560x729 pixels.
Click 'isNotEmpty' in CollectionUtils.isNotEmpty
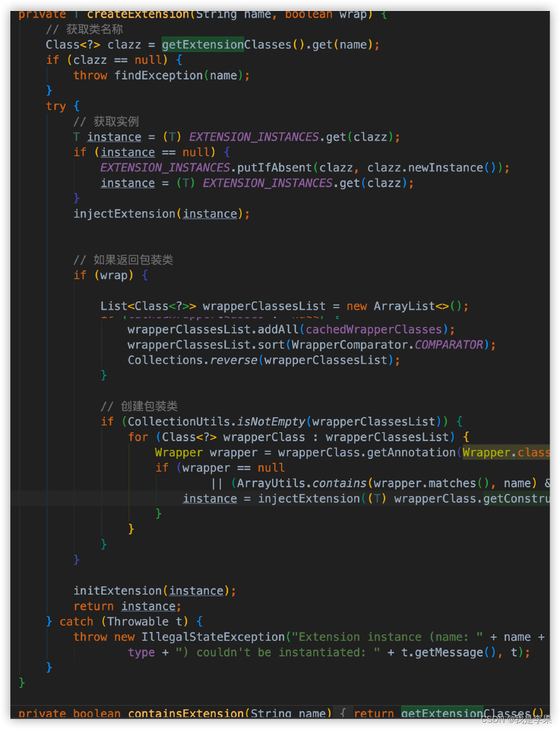point(271,422)
